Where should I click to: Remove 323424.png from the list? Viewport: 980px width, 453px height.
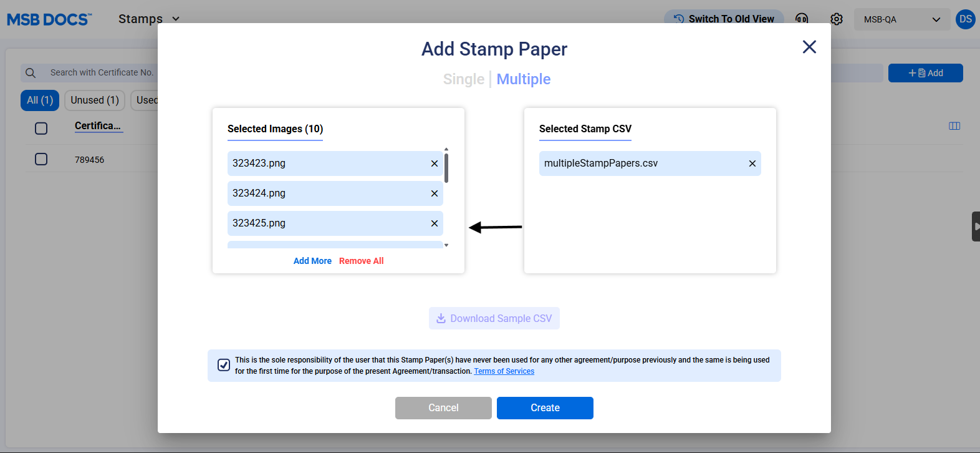click(435, 193)
